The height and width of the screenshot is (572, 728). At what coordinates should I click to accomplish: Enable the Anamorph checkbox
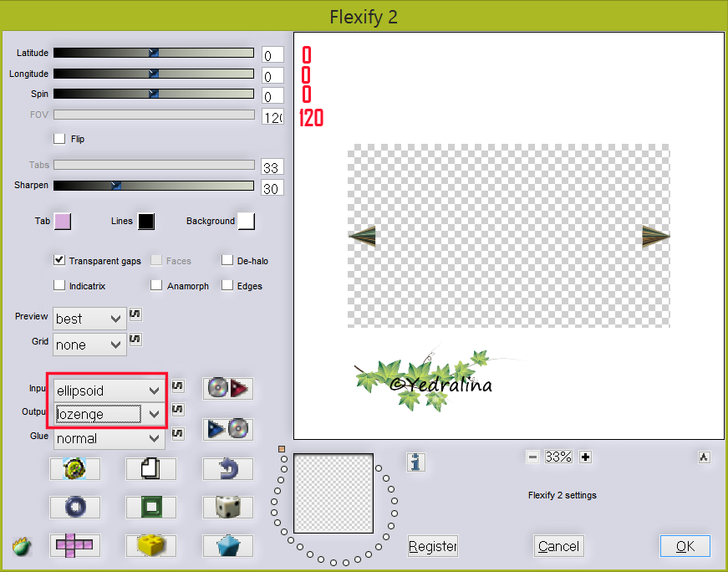point(156,285)
